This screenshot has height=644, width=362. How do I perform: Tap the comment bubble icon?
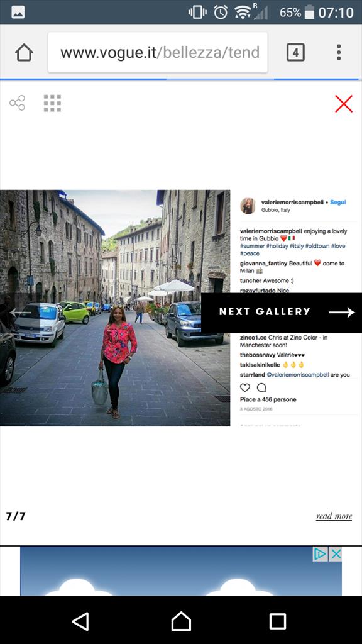tap(261, 387)
